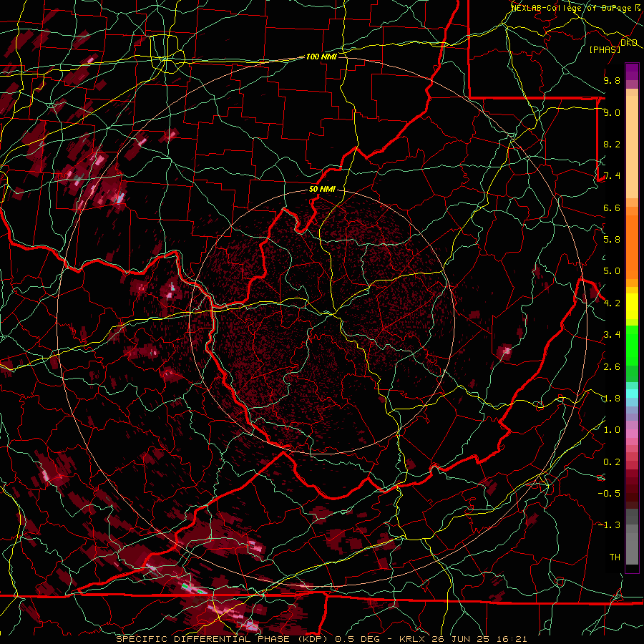644x644 pixels.
Task: Click the 2.6 value on the color scale
Action: coord(612,367)
